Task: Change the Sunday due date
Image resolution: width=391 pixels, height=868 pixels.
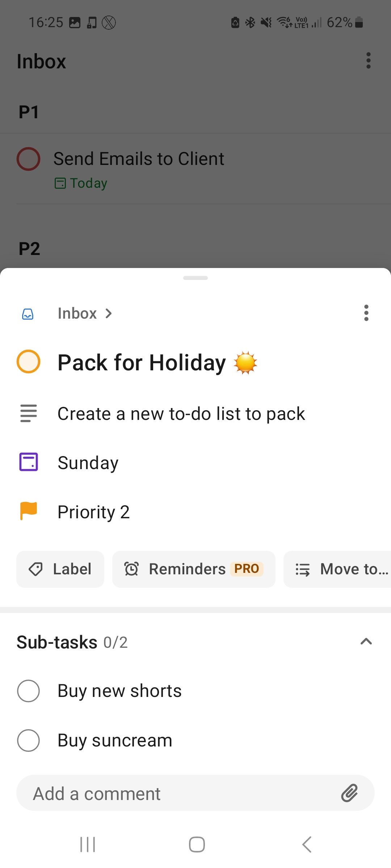Action: coord(88,463)
